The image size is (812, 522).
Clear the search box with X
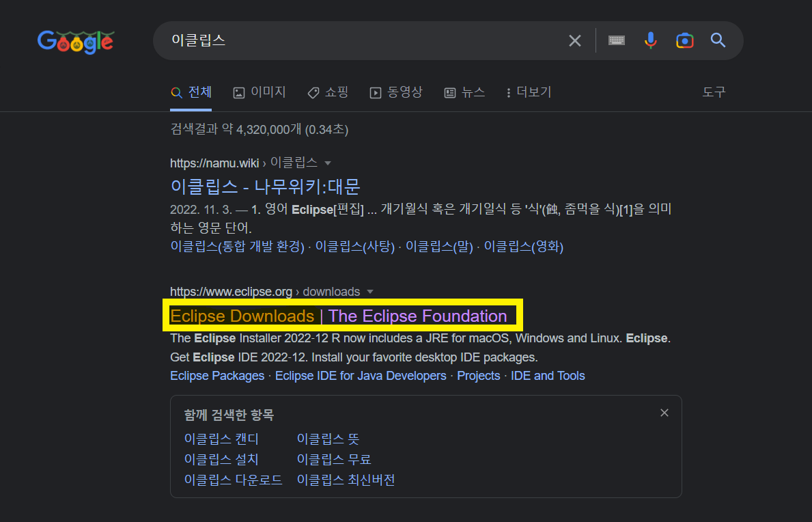575,40
